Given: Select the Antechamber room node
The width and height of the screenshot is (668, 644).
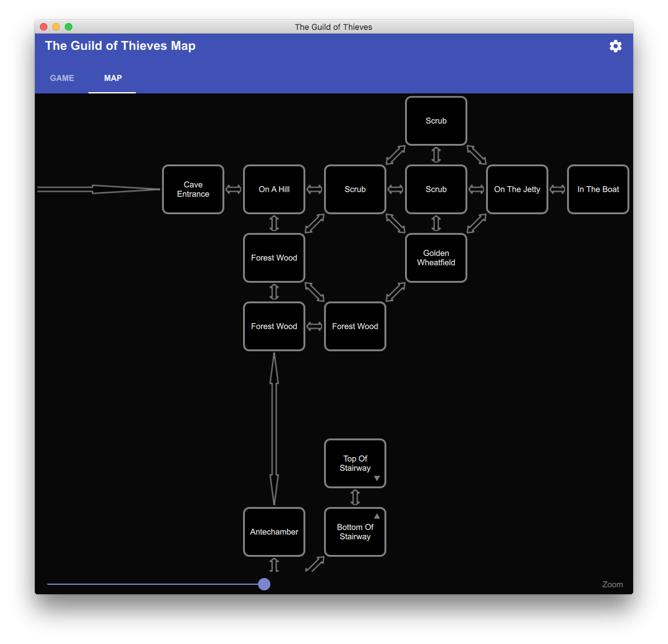Looking at the screenshot, I should tap(274, 532).
